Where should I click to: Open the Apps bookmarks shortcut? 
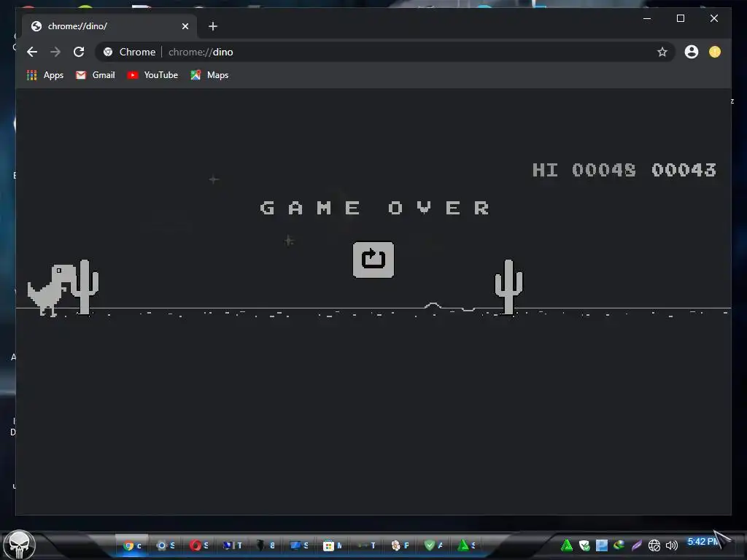pyautogui.click(x=45, y=75)
